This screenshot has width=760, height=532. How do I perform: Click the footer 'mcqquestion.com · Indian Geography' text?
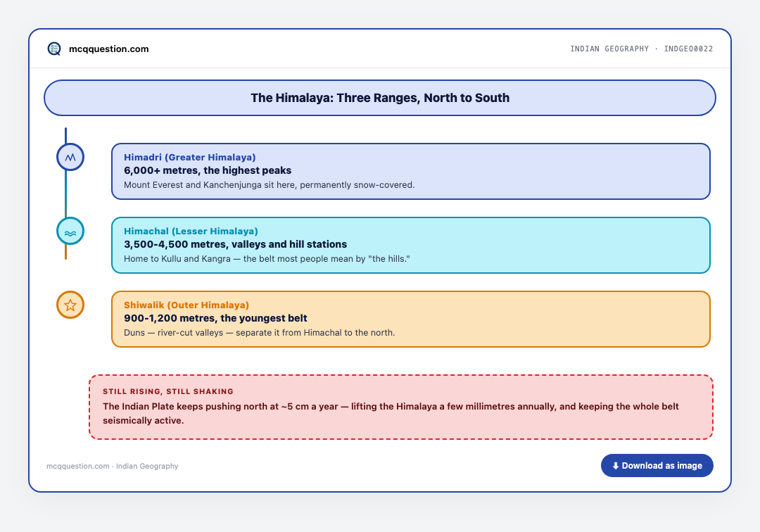113,466
